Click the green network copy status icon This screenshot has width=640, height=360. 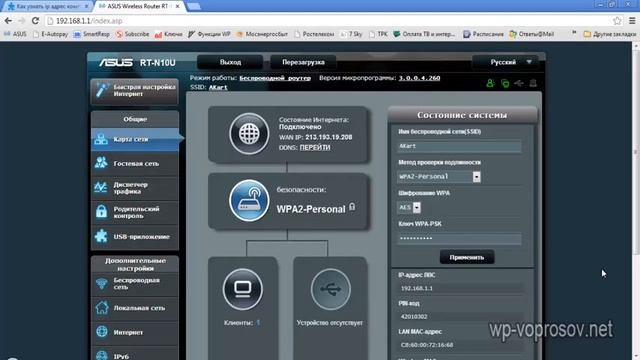point(505,83)
